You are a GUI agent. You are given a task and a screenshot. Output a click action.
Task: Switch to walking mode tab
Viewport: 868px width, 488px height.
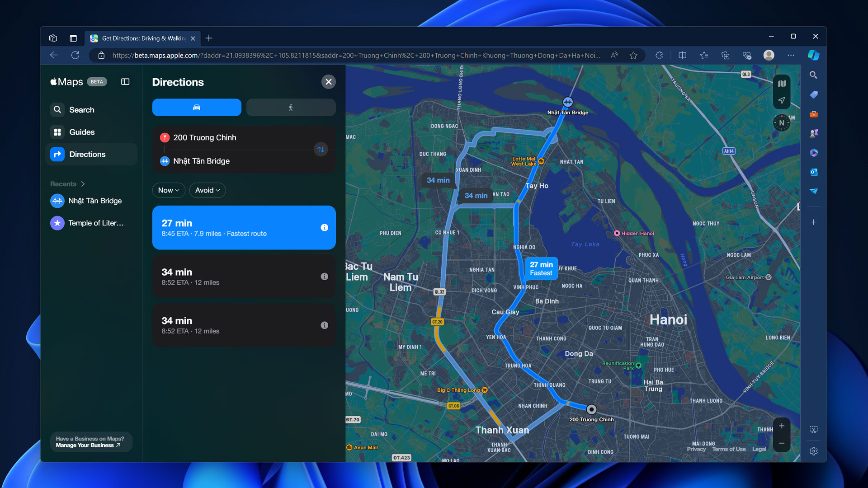click(x=291, y=108)
